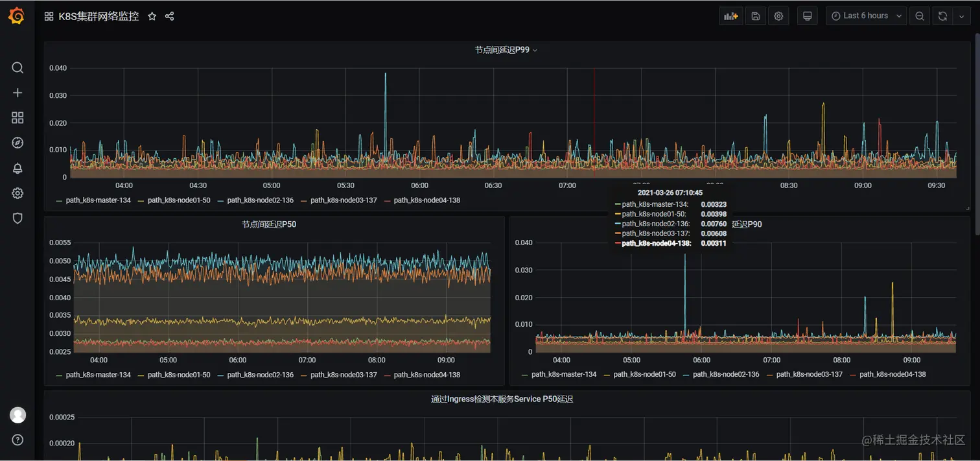Open the Help question mark icon

pos(17,440)
